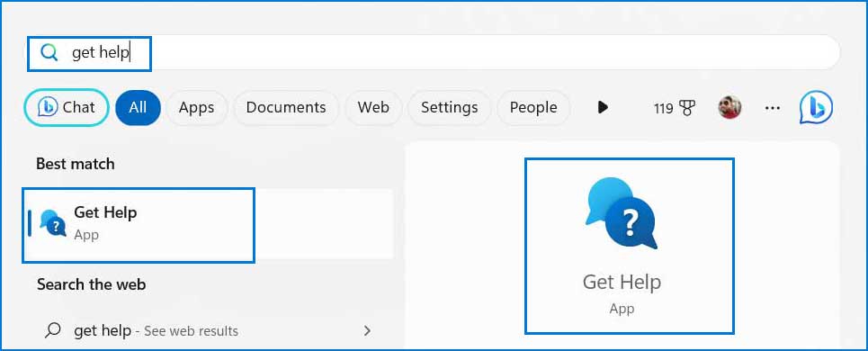Switch to the People filter tab
The height and width of the screenshot is (351, 868).
(x=533, y=107)
